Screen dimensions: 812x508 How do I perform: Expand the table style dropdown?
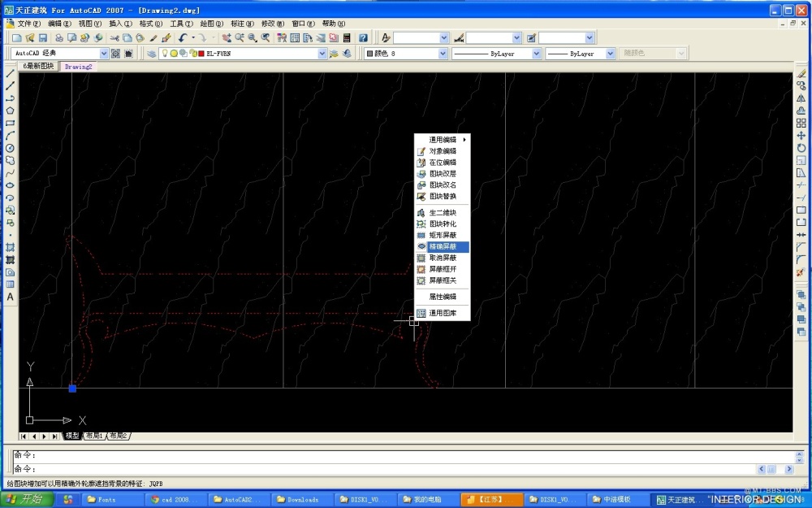(590, 38)
